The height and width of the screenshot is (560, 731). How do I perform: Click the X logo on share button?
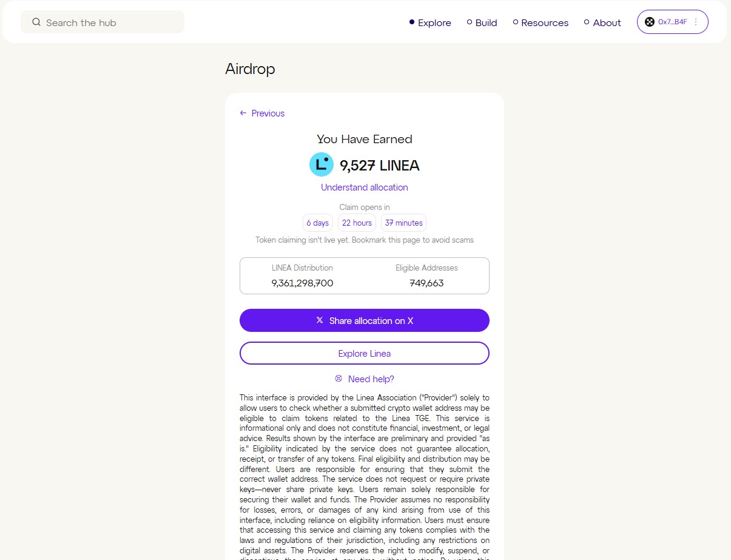[x=320, y=320]
